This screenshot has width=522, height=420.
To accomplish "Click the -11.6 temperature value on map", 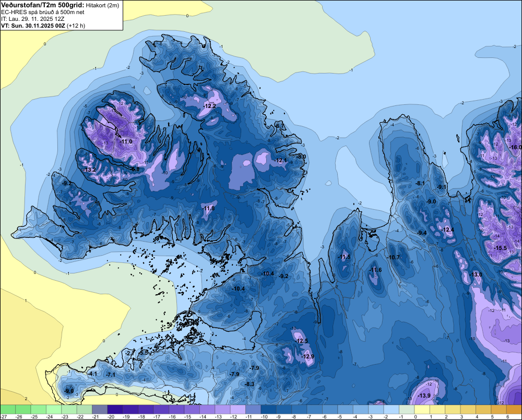I will (x=375, y=270).
